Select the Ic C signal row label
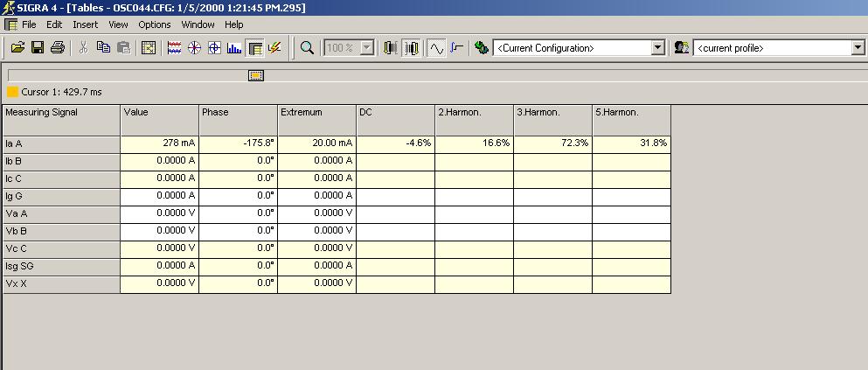Image resolution: width=868 pixels, height=370 pixels. point(61,179)
